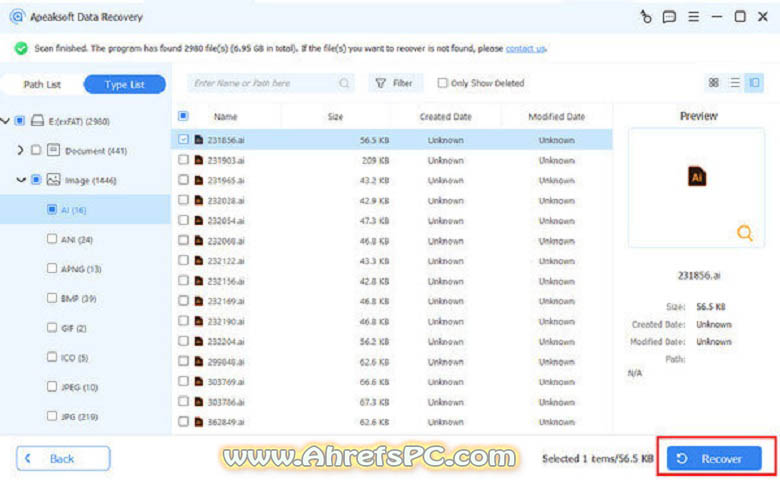This screenshot has height=480, width=780.
Task: Toggle the AI (16) type checkbox
Action: point(52,209)
